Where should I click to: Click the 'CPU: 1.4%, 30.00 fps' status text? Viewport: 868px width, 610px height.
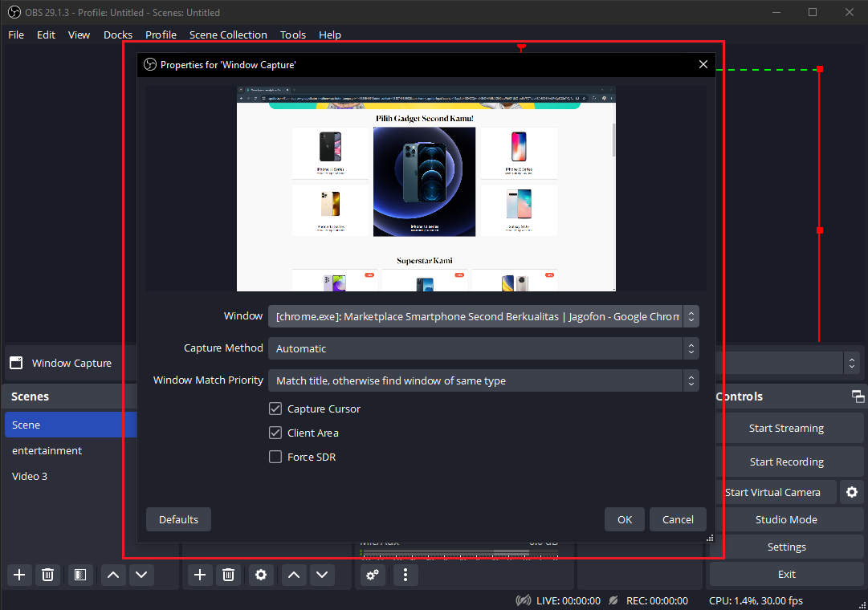pyautogui.click(x=756, y=600)
